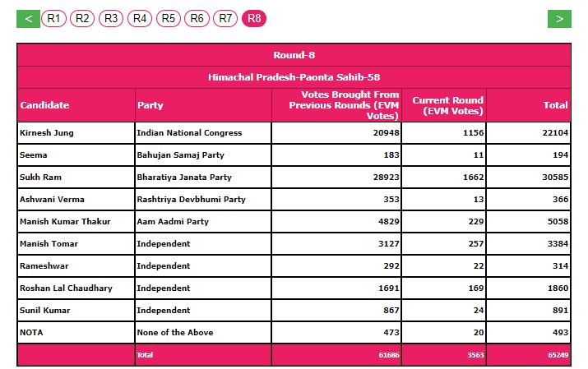Click the Total column header

click(555, 105)
